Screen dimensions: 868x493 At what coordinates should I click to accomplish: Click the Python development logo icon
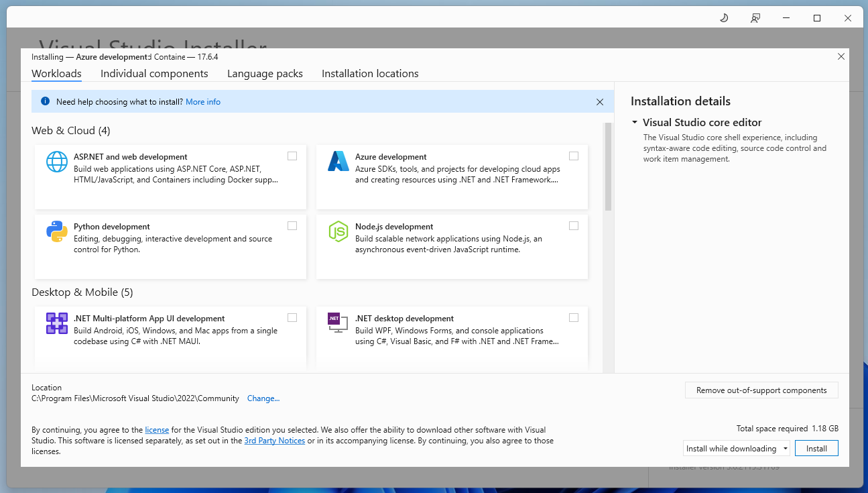pyautogui.click(x=57, y=231)
